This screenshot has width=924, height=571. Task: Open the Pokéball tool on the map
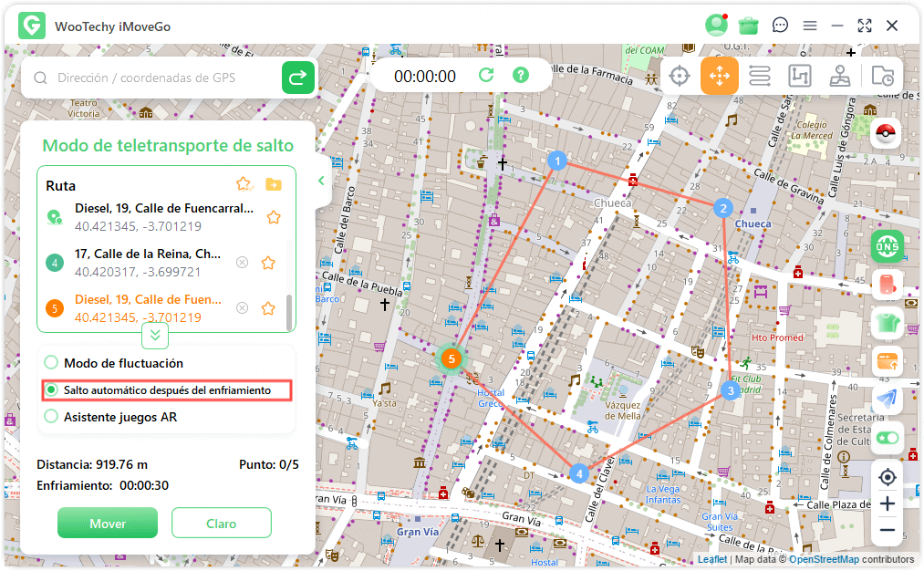coord(887,133)
